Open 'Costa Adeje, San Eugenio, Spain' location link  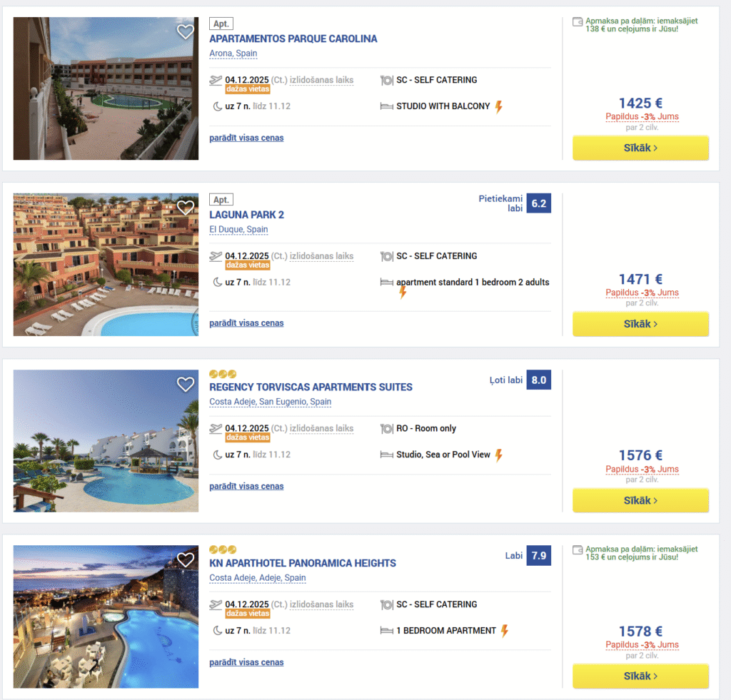click(270, 402)
